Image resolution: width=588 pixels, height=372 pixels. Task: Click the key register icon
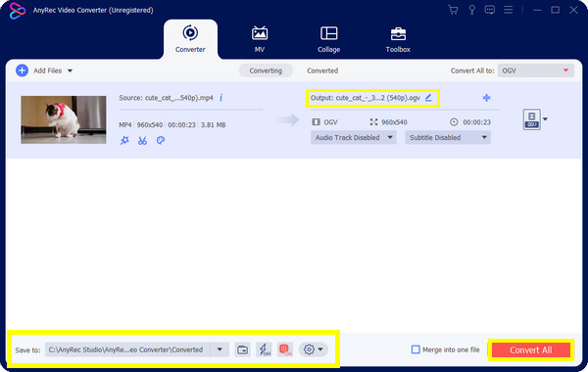pyautogui.click(x=471, y=10)
